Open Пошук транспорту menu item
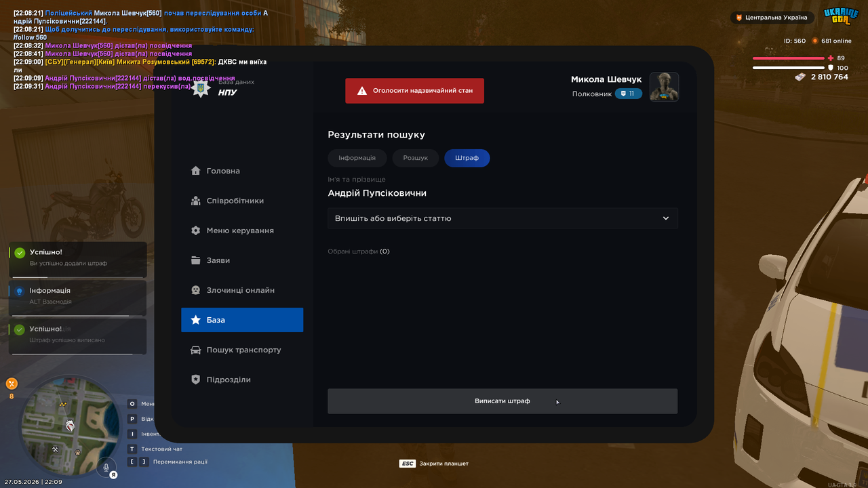This screenshot has width=868, height=488. [x=242, y=350]
